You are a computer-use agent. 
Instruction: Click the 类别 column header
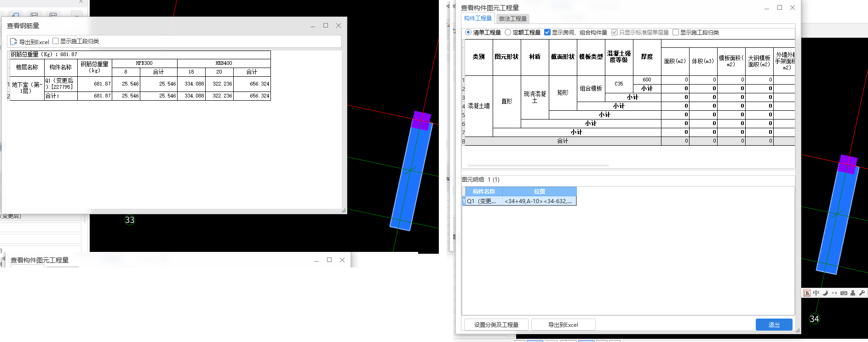pos(479,57)
